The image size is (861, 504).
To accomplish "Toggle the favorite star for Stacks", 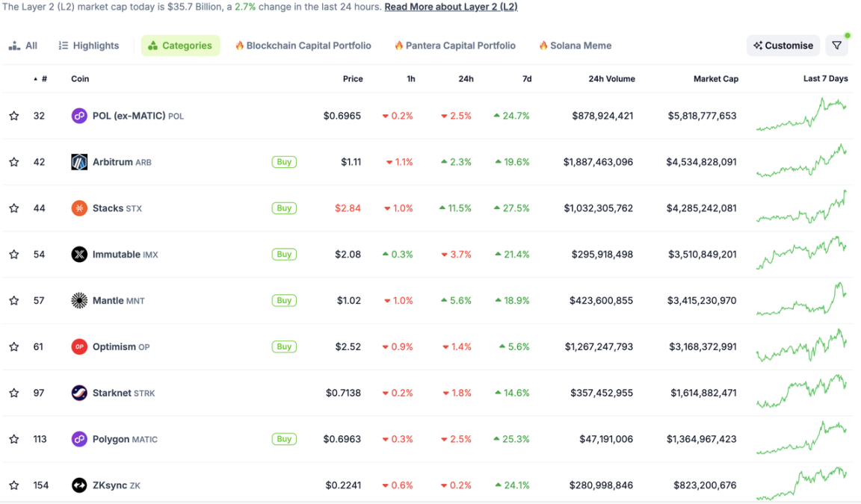I will click(x=14, y=208).
